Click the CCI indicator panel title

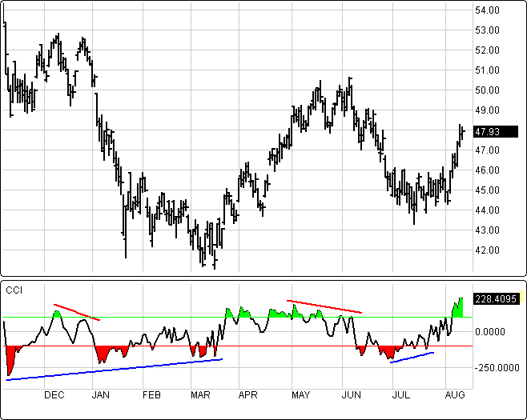(x=14, y=290)
